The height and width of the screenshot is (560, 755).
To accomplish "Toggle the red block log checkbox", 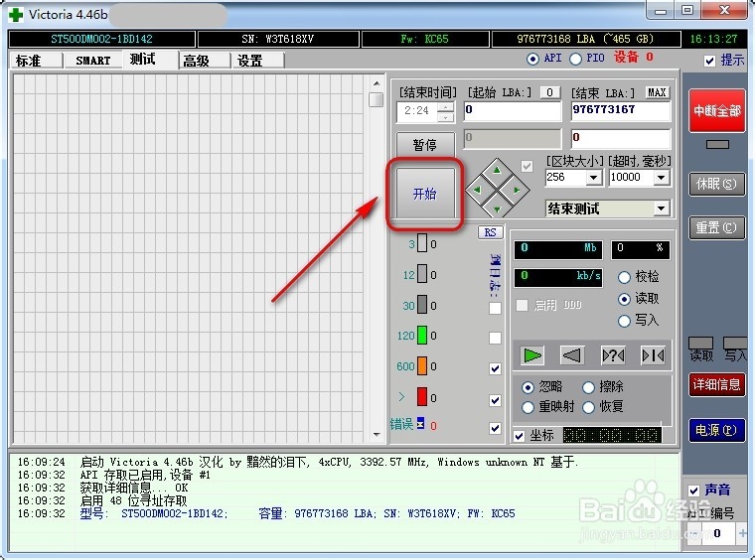I will [495, 400].
